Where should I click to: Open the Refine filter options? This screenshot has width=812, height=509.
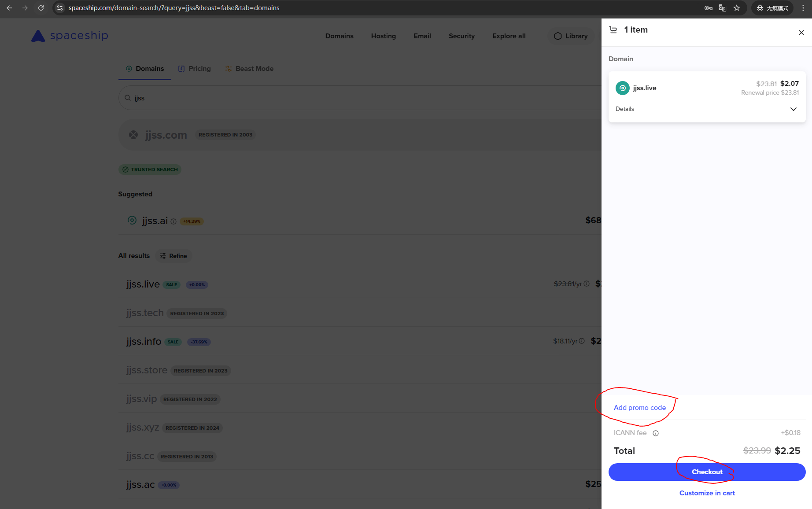173,256
